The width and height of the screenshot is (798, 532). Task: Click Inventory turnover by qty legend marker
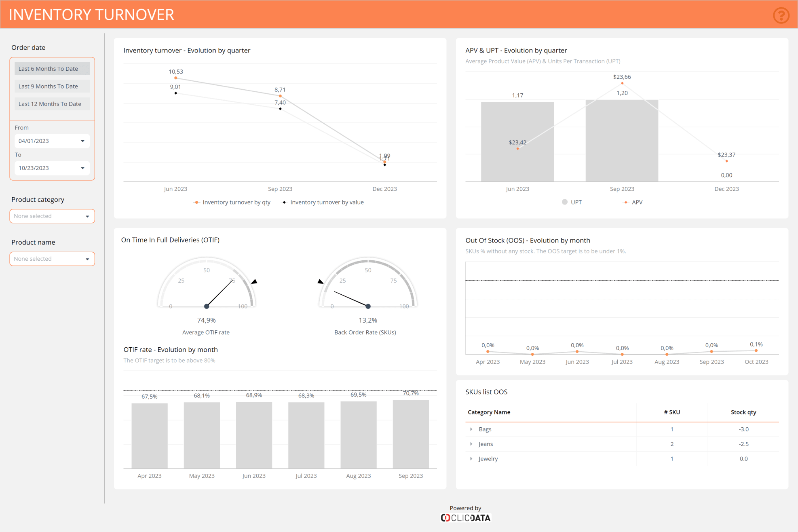point(196,202)
